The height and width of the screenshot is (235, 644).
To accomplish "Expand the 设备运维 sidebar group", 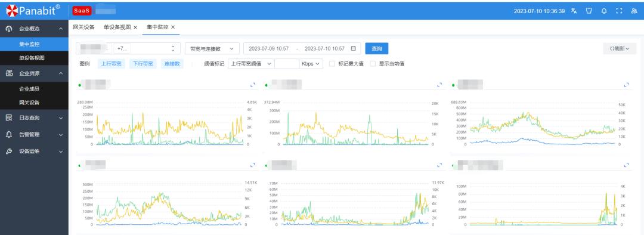I will coord(61,151).
